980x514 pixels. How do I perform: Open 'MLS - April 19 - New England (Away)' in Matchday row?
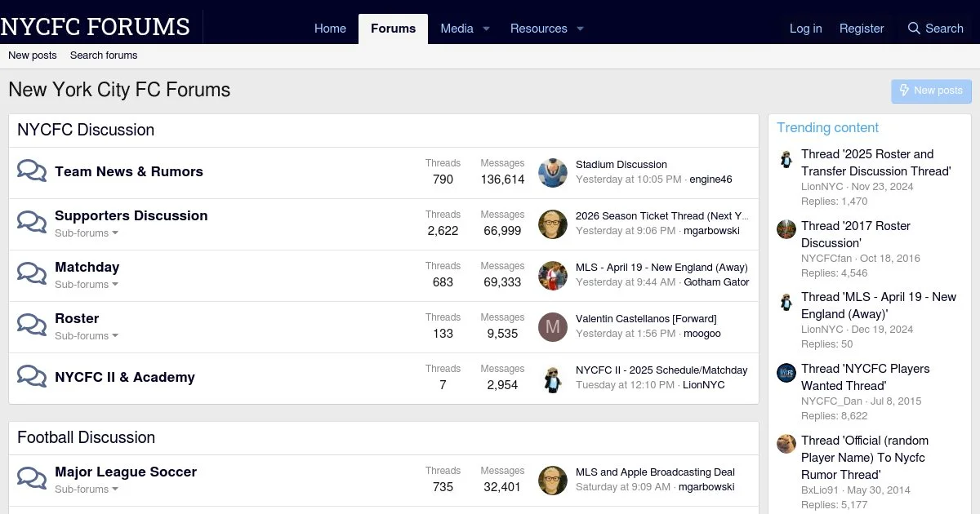coord(661,268)
